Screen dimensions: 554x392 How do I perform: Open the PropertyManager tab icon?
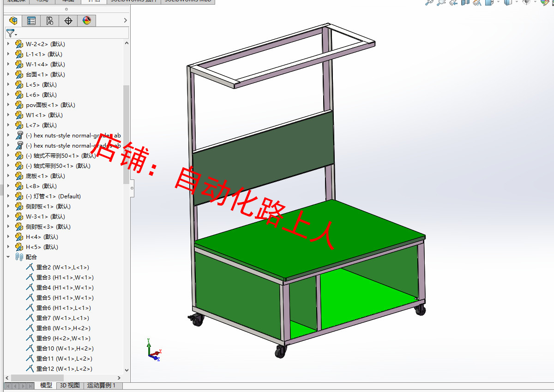[31, 20]
